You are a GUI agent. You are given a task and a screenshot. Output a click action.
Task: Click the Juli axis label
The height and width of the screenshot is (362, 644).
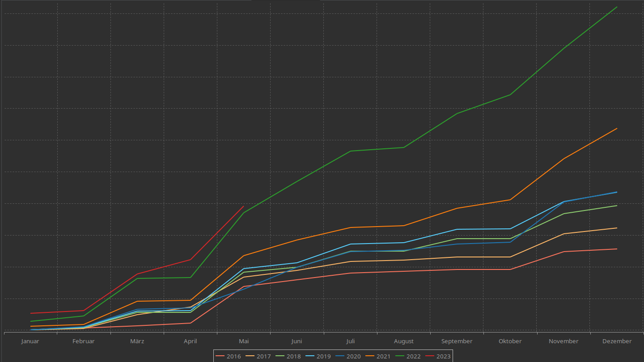pyautogui.click(x=351, y=341)
